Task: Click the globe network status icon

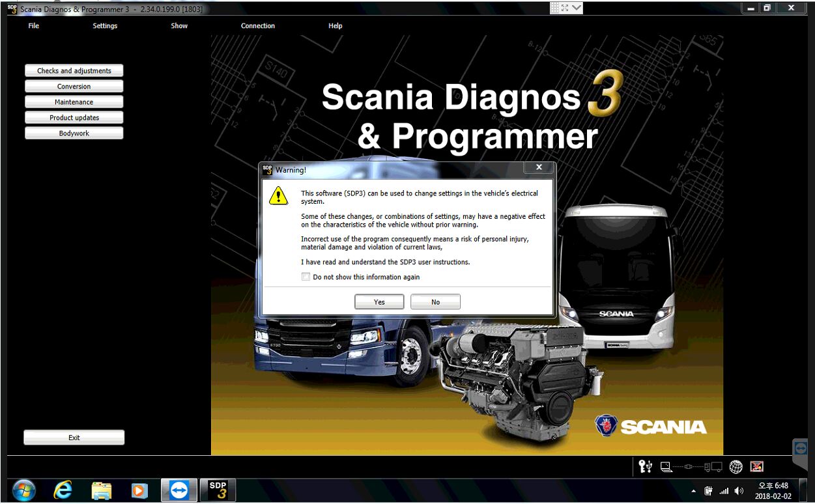Action: click(736, 466)
